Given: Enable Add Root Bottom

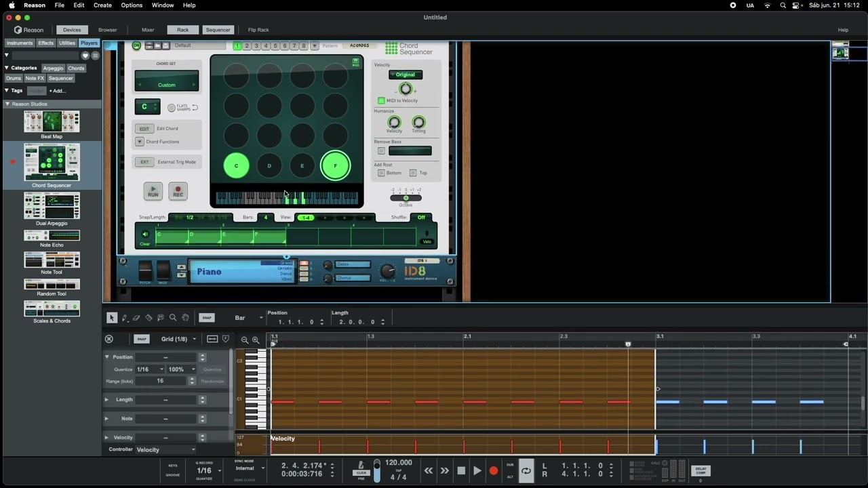Looking at the screenshot, I should tap(381, 173).
